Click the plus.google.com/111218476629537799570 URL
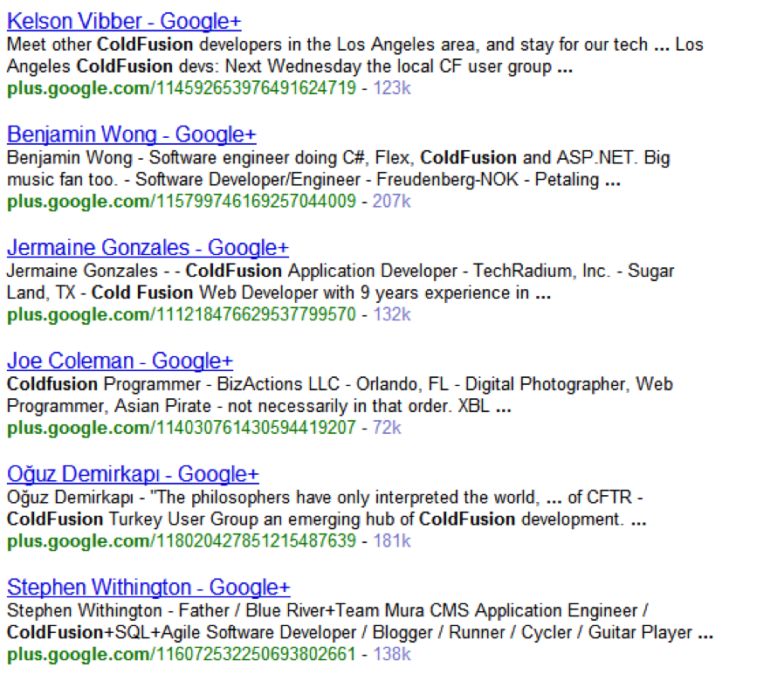The height and width of the screenshot is (681, 784). coord(182,314)
